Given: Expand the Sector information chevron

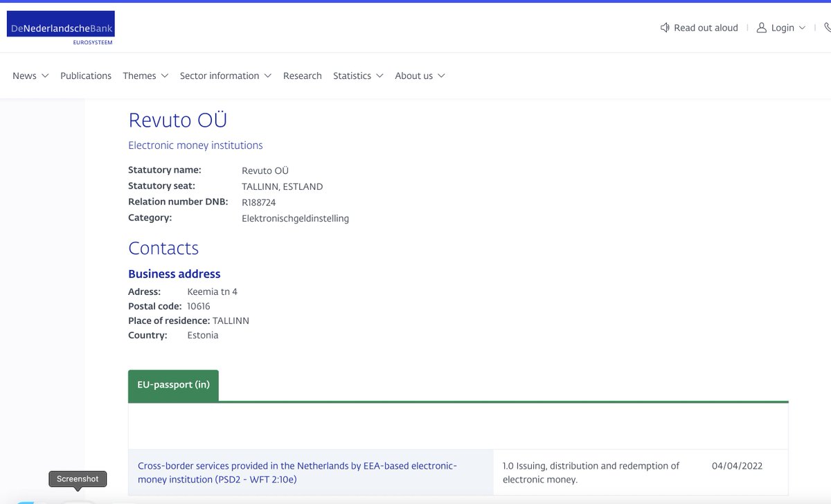Looking at the screenshot, I should [267, 75].
